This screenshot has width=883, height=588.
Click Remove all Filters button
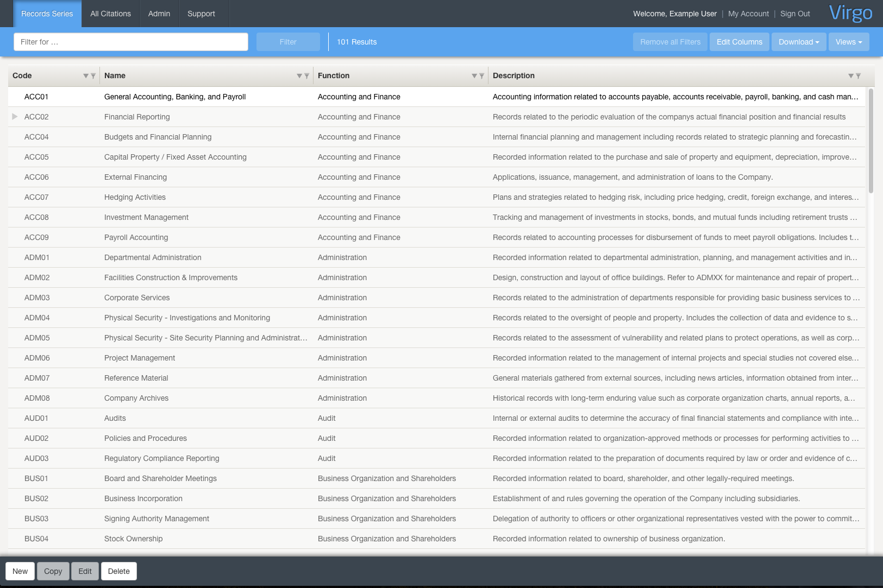tap(671, 42)
